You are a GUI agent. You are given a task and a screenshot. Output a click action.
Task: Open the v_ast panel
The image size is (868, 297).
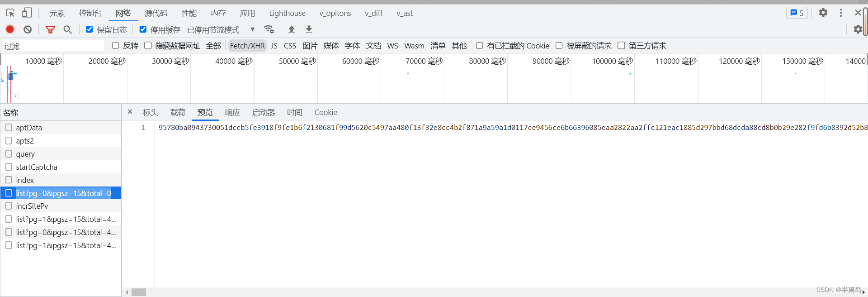(x=405, y=13)
